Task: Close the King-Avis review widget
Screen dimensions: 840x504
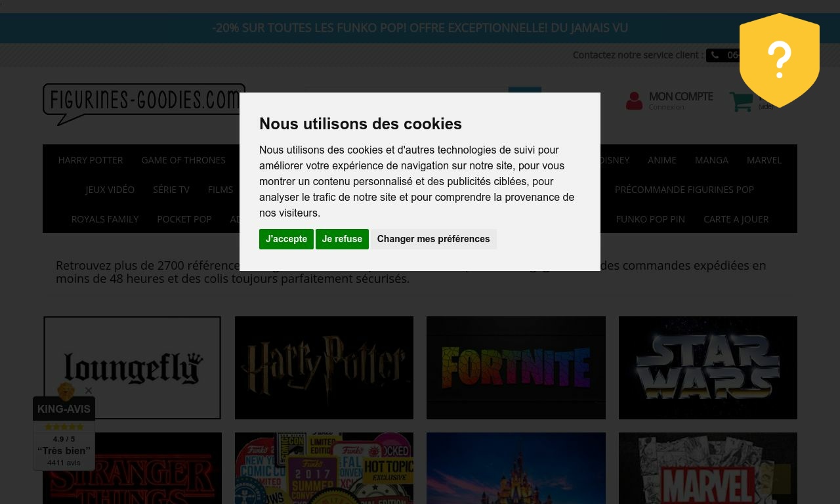Action: point(89,390)
